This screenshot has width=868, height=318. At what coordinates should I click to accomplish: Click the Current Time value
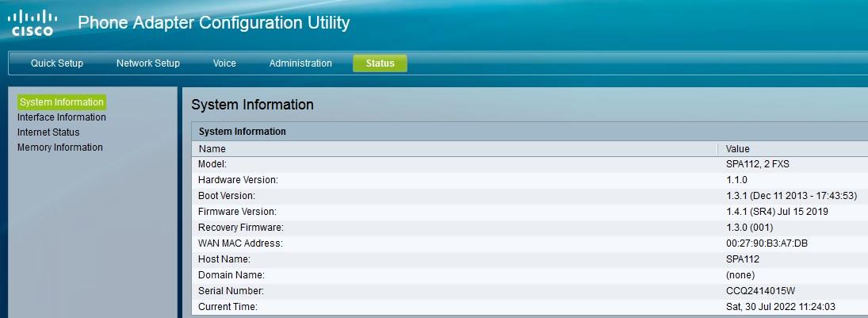coord(781,306)
